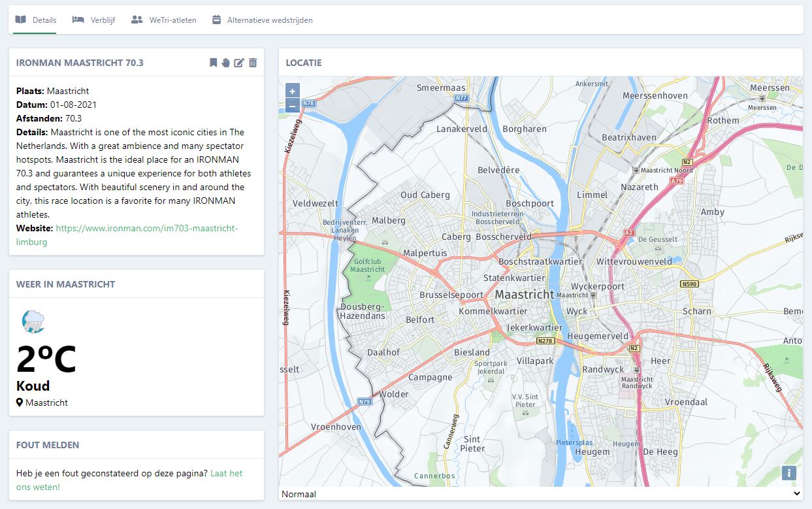
Task: Go to the WeTri-atleten tab
Action: point(164,20)
